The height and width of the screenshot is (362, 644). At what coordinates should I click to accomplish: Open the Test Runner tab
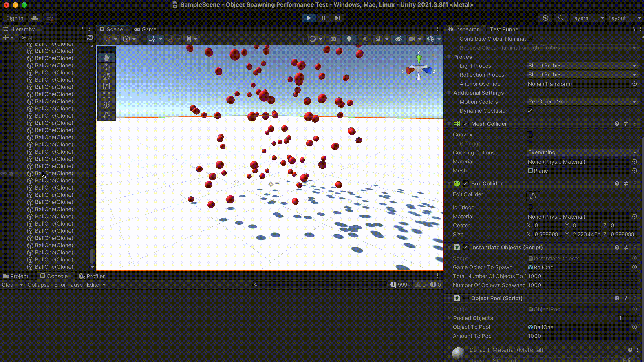(x=505, y=29)
